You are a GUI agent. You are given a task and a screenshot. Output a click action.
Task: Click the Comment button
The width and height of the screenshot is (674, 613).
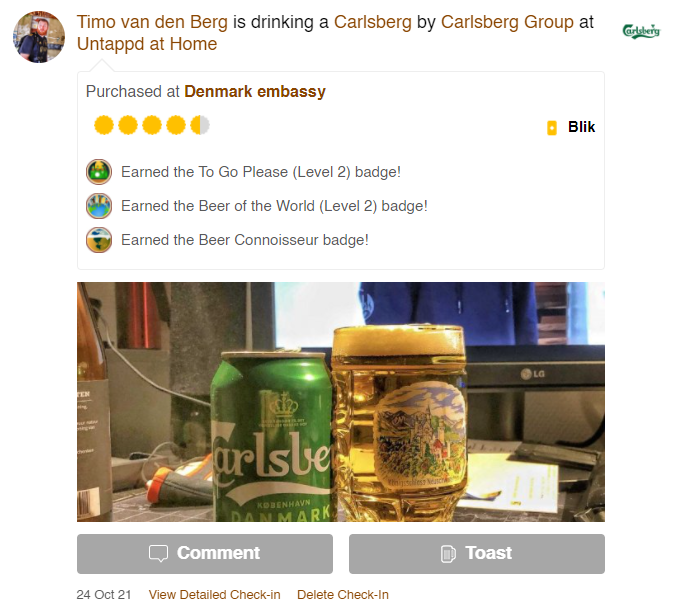coord(205,554)
